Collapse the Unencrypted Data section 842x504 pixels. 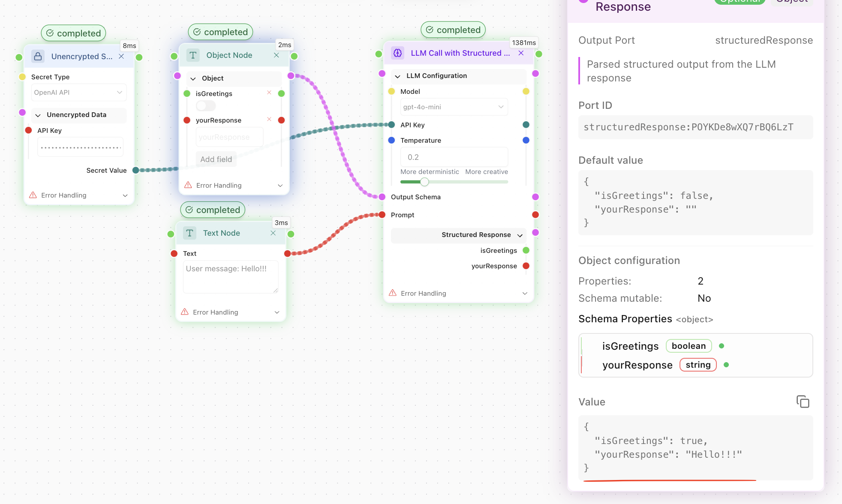[x=38, y=115]
